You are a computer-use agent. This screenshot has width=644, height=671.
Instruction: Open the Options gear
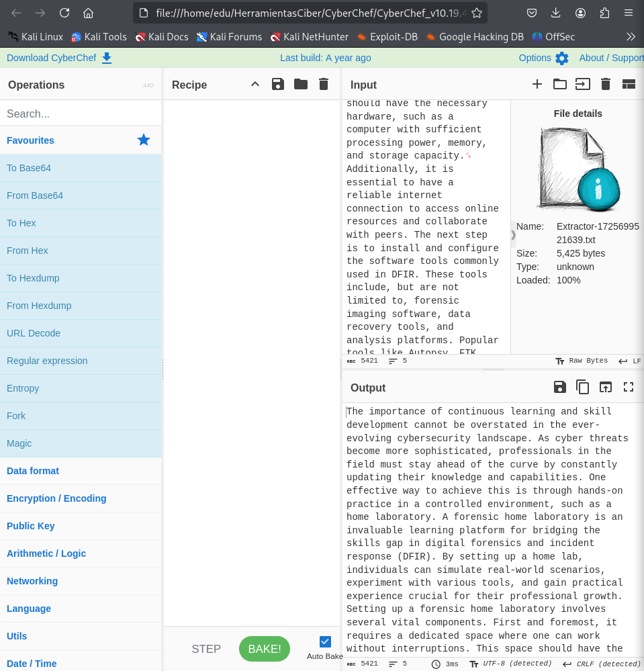pos(562,58)
